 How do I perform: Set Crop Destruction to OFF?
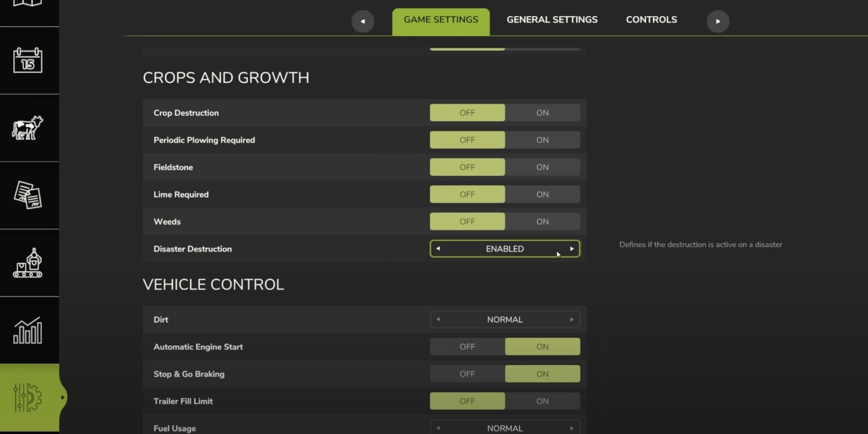(467, 113)
